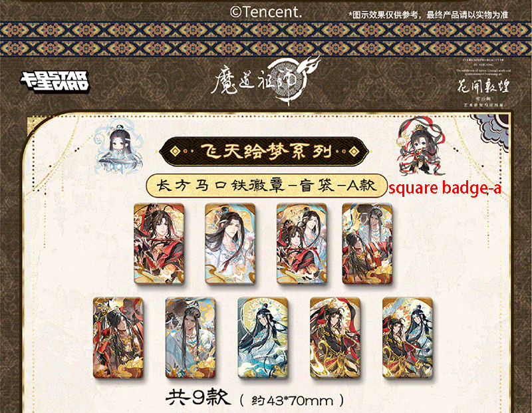Click the right diamond ornament on series banner
The image size is (532, 413).
[354, 151]
